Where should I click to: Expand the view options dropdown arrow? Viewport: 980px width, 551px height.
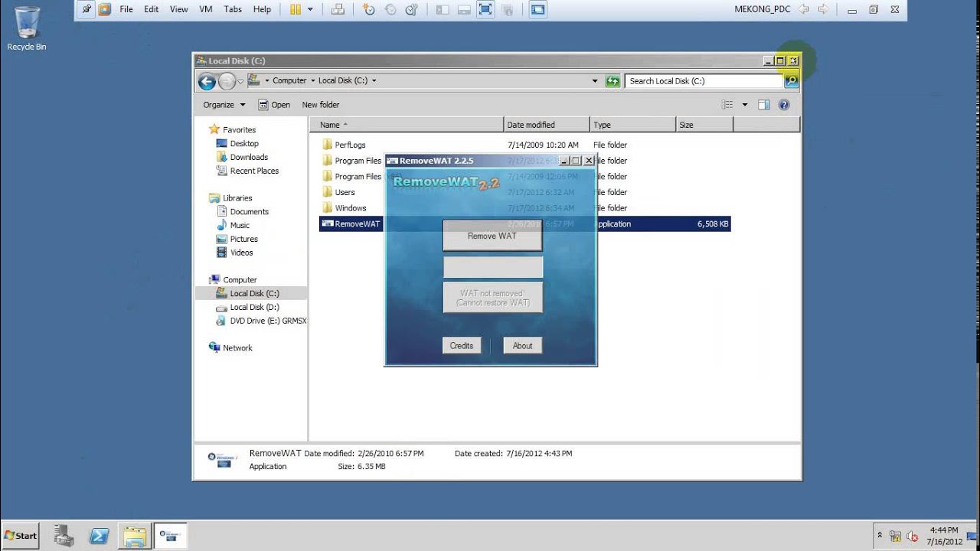click(x=744, y=105)
